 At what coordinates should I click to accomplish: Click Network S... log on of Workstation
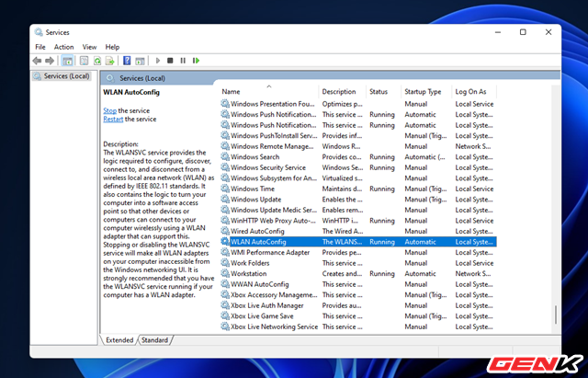coord(472,274)
